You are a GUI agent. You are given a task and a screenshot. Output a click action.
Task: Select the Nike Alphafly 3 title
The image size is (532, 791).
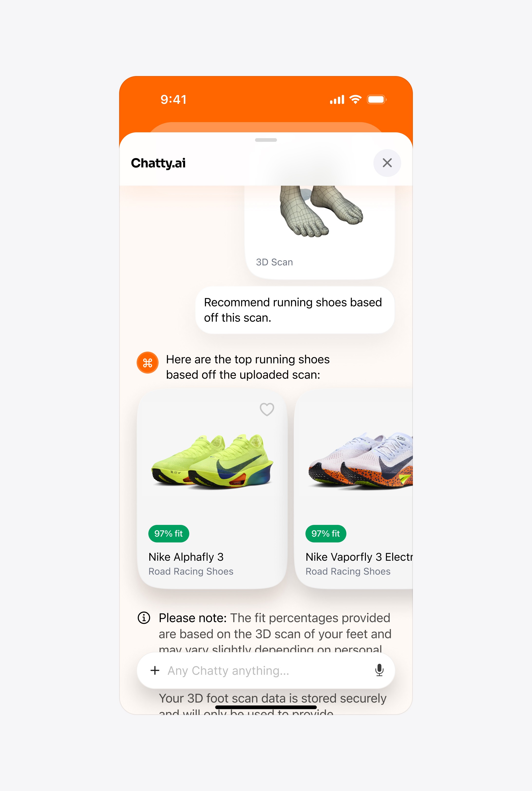click(x=186, y=557)
